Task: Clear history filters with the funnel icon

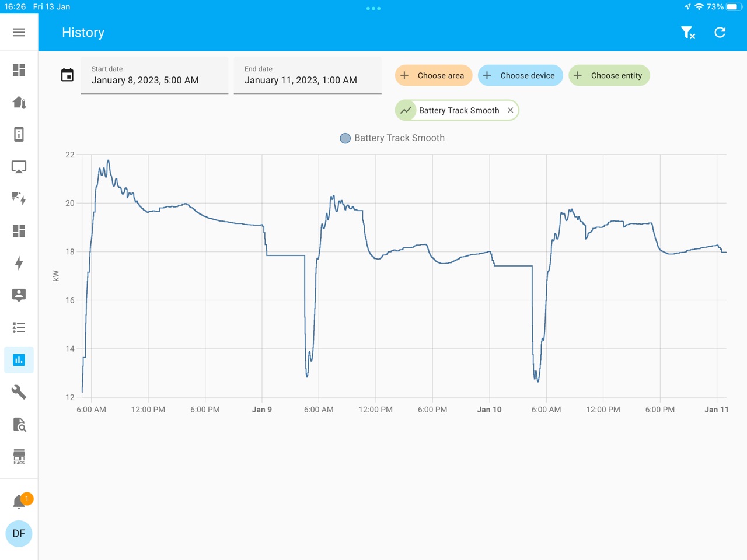Action: 688,33
